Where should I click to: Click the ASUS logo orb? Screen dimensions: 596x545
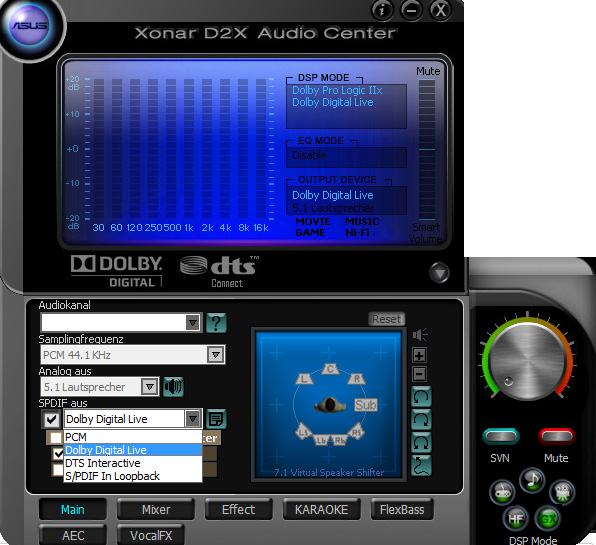pyautogui.click(x=30, y=26)
